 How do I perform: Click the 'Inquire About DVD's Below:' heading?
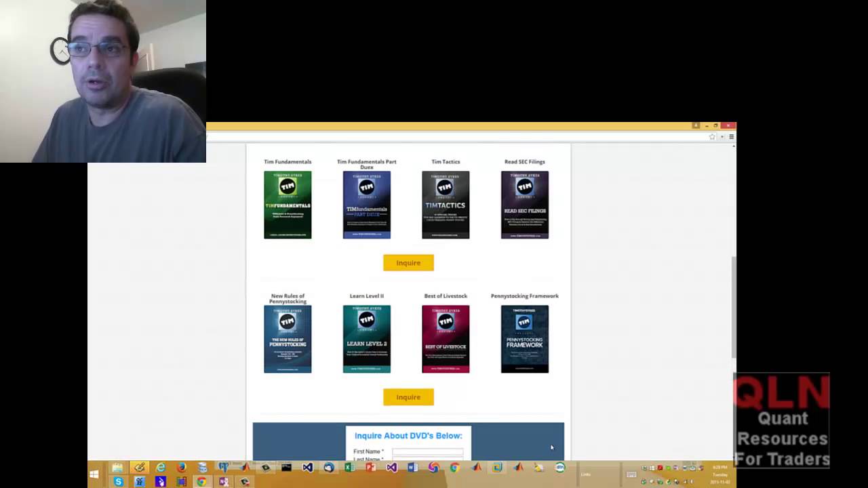(x=408, y=436)
